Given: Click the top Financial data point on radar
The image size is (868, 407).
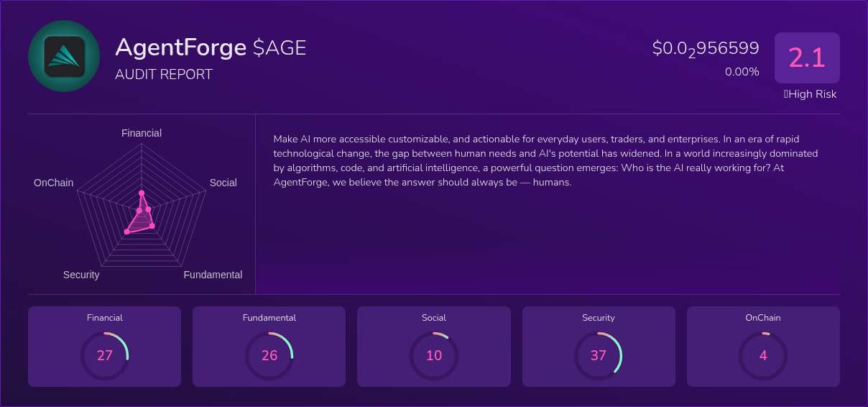Looking at the screenshot, I should (x=142, y=193).
